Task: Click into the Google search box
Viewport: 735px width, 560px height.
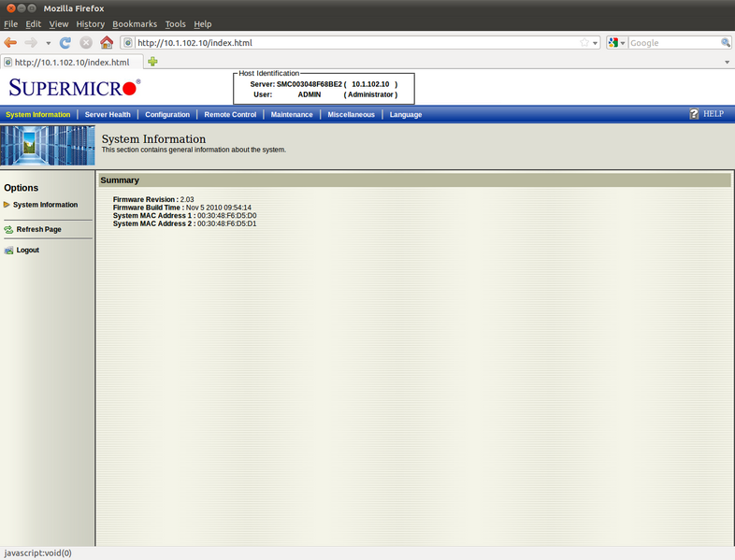Action: (674, 43)
